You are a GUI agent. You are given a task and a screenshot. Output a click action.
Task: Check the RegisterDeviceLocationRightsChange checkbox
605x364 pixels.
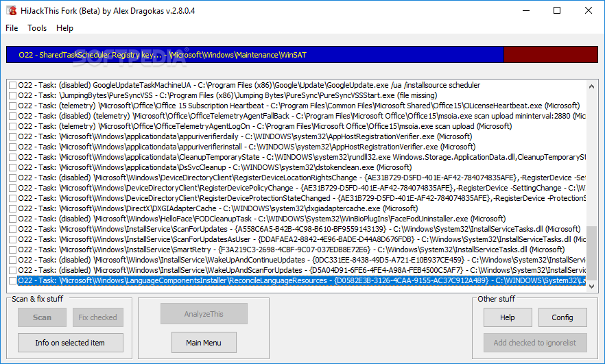pos(13,178)
